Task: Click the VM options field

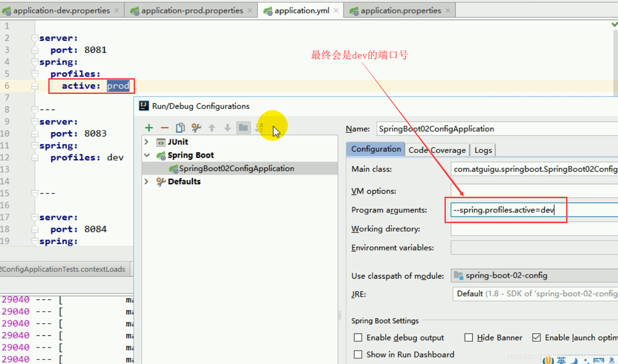Action: (534, 191)
